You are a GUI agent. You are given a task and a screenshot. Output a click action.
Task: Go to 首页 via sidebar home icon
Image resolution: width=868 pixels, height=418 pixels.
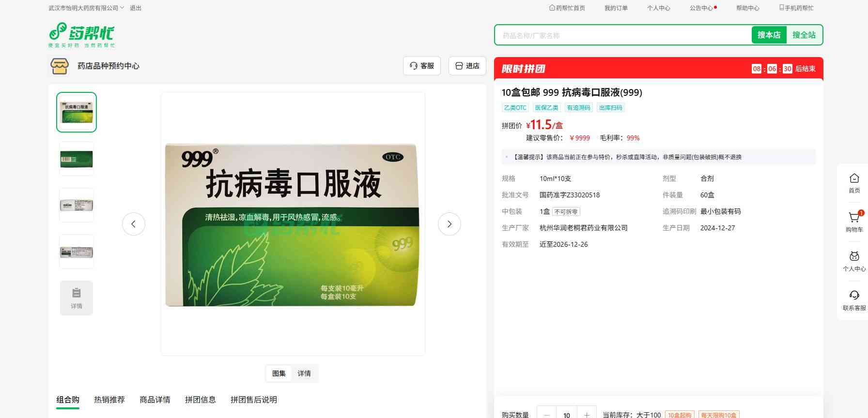pyautogui.click(x=854, y=183)
